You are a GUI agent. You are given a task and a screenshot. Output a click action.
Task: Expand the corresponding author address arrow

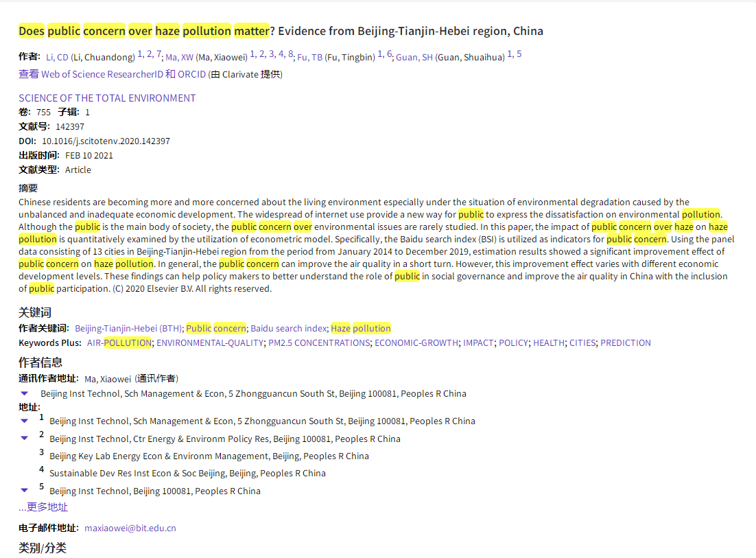click(x=24, y=394)
